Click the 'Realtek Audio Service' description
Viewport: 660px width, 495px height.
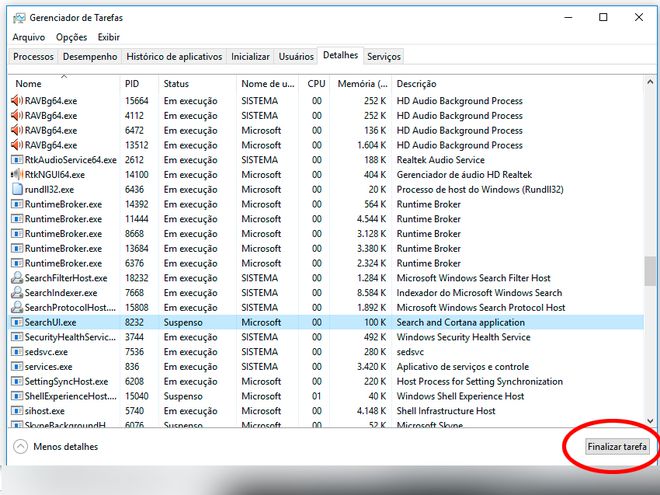(x=440, y=160)
